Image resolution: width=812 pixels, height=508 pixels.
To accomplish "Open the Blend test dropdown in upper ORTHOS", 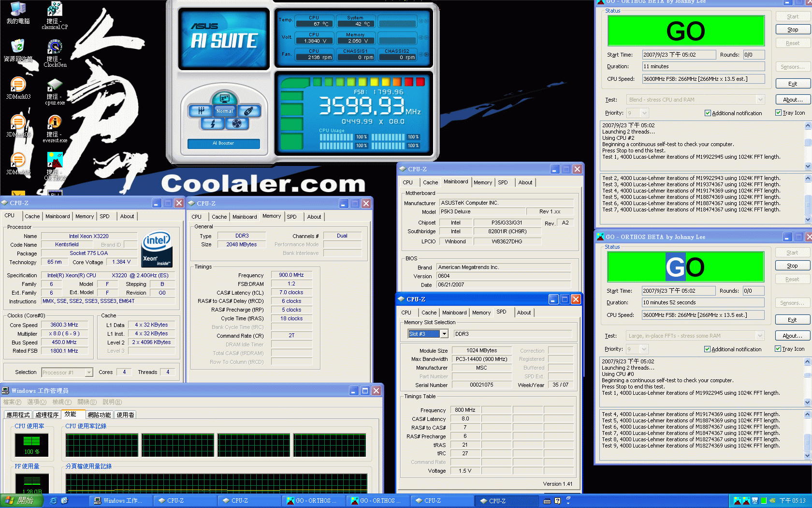I will [760, 100].
